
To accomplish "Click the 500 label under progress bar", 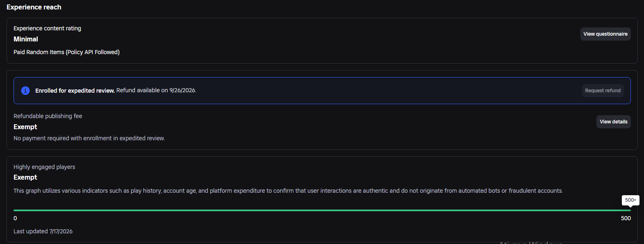I will (626, 218).
